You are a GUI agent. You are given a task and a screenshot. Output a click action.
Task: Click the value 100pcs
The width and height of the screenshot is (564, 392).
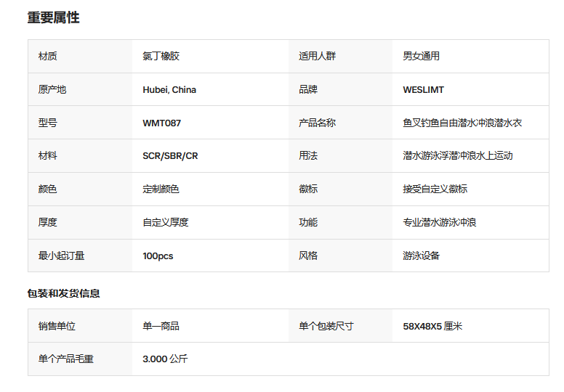tap(158, 256)
